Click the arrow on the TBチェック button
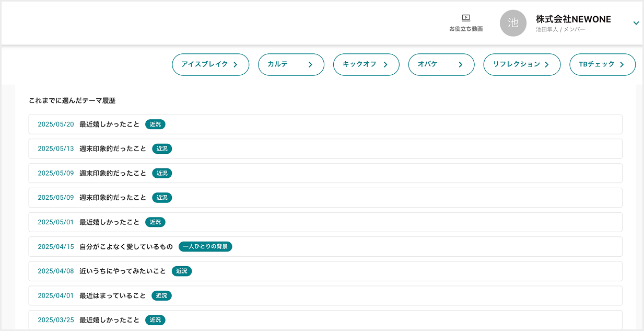 point(622,65)
